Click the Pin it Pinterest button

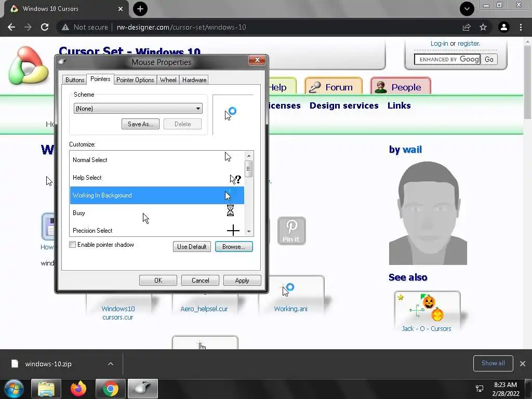pos(291,231)
